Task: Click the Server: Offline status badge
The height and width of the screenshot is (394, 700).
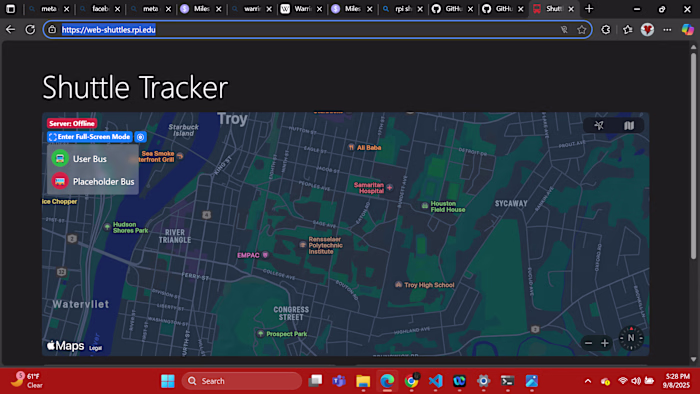Action: click(x=71, y=124)
